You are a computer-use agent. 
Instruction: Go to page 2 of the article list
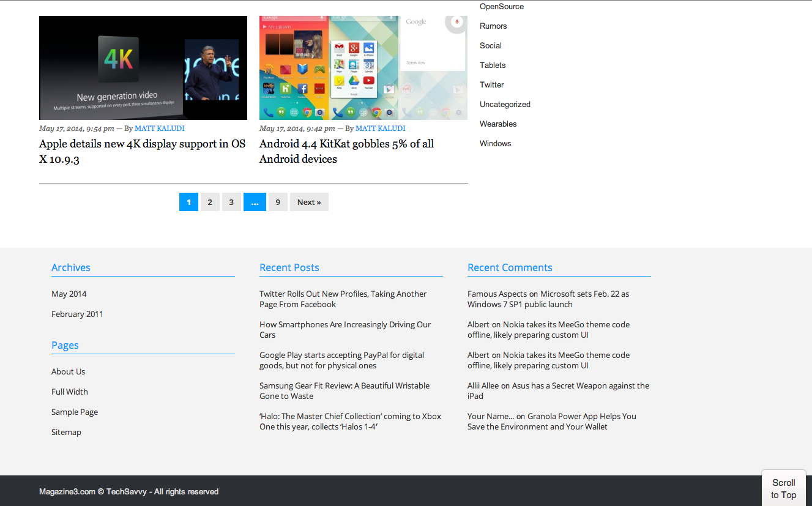pos(210,202)
